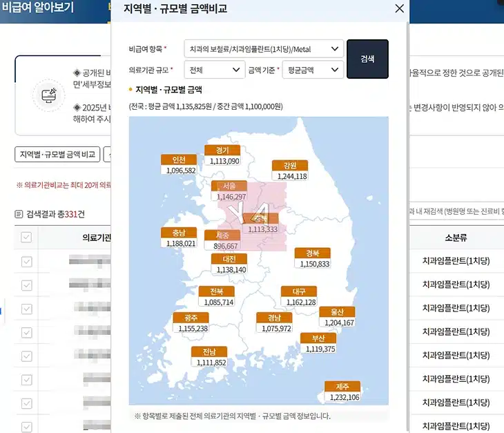Click the list icon beside 검색결과
The width and height of the screenshot is (504, 433).
19,214
